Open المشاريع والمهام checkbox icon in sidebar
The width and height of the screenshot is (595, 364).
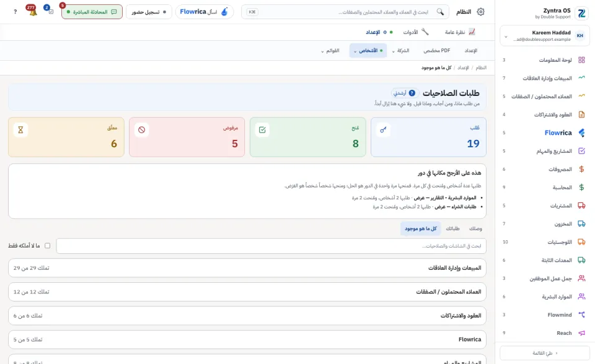[581, 151]
